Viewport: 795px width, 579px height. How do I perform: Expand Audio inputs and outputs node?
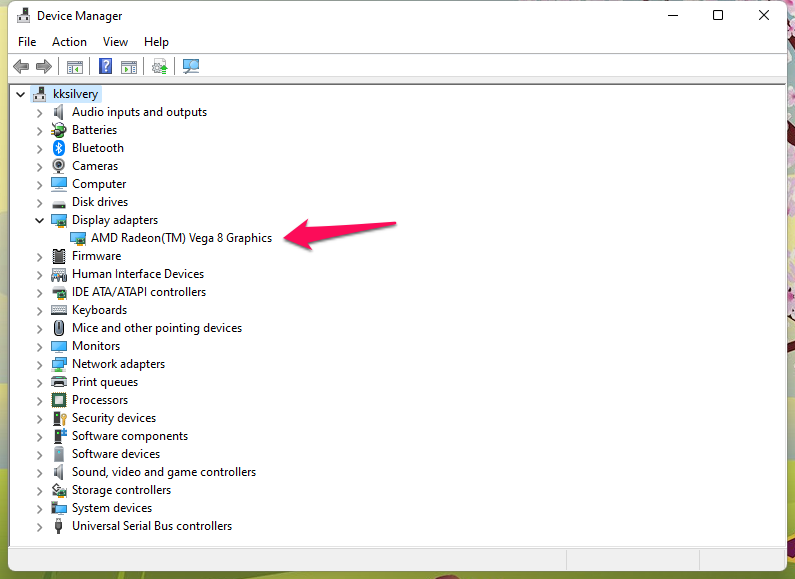[40, 113]
